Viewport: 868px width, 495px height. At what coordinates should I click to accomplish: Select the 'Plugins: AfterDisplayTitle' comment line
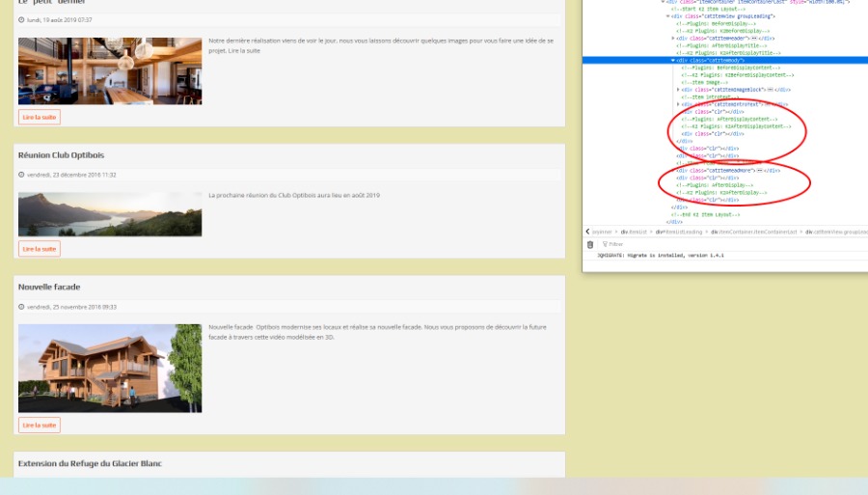721,45
